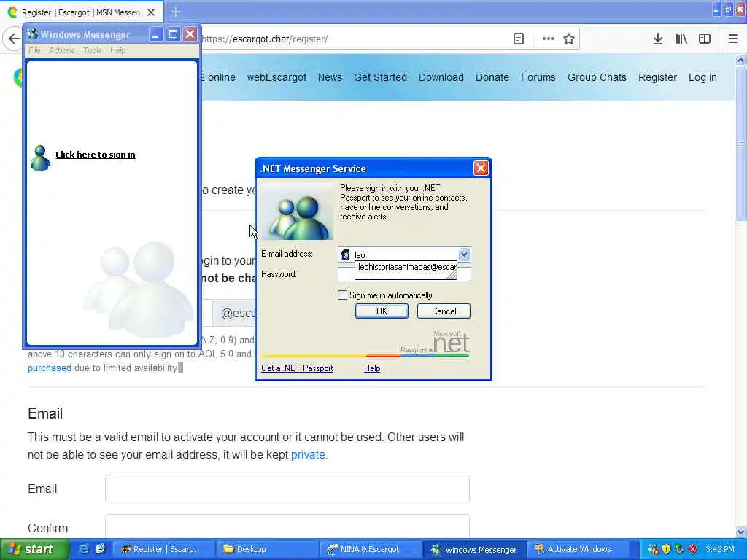Viewport: 747px width, 560px height.
Task: Open a new browser tab with plus
Action: click(176, 12)
